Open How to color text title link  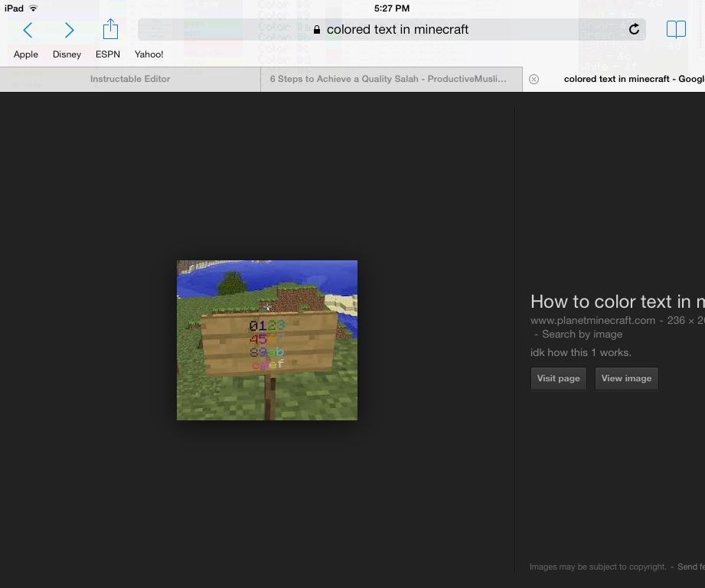click(617, 302)
